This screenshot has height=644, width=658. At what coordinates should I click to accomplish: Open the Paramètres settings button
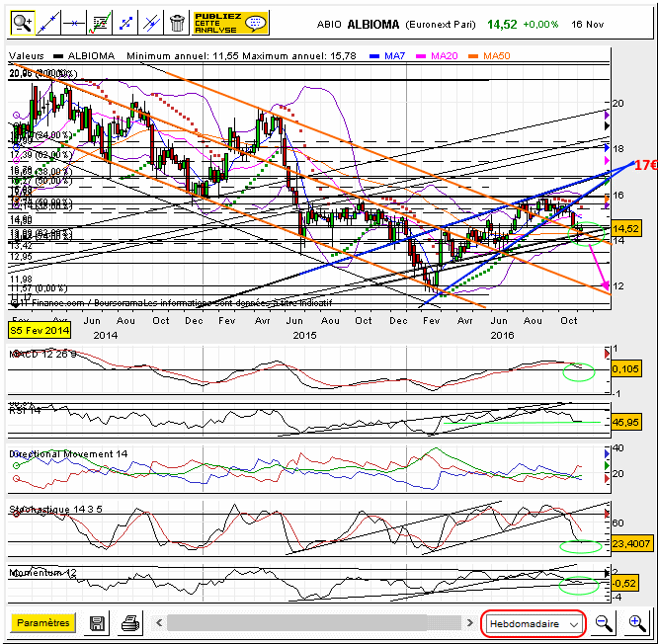[43, 622]
